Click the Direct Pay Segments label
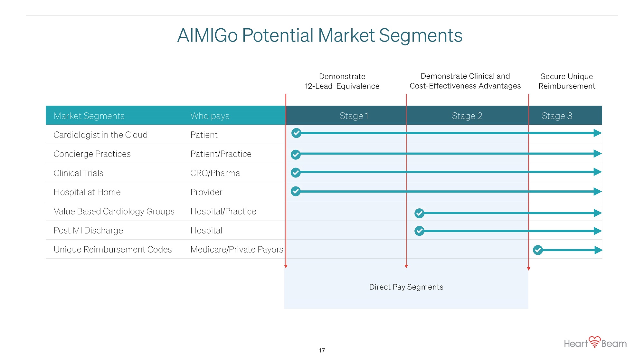This screenshot has height=362, width=644. click(x=406, y=287)
